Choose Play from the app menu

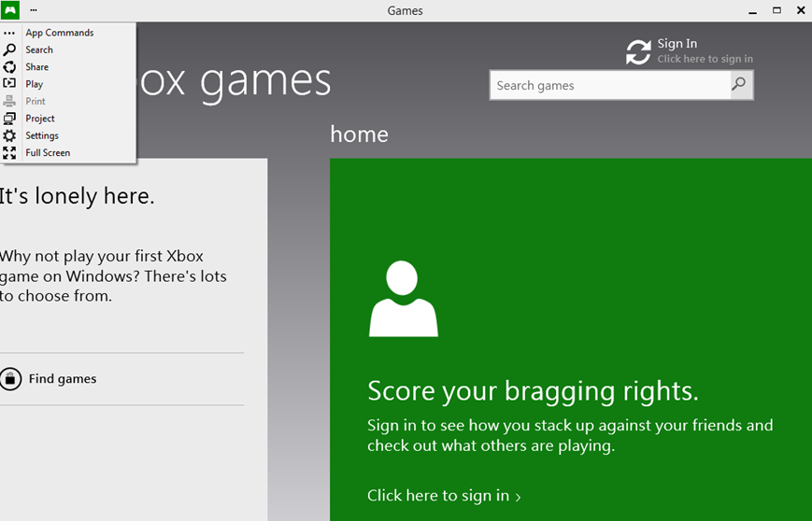click(35, 84)
